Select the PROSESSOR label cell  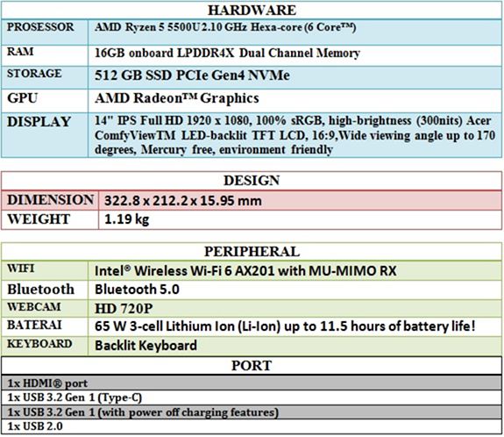[45, 32]
